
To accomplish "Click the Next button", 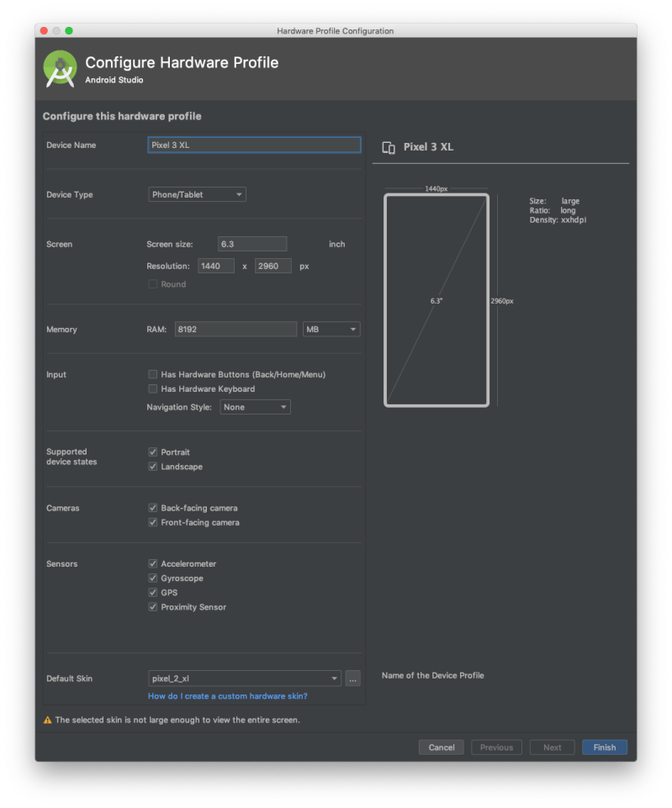I will coord(552,747).
